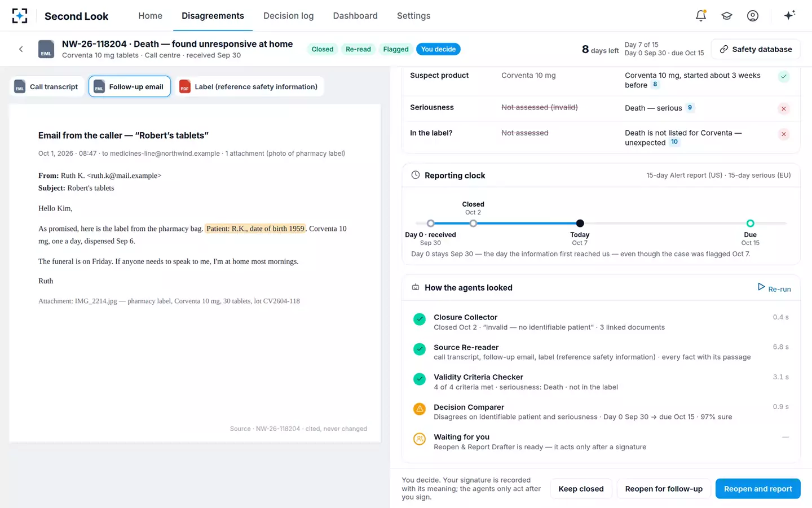Click the Re-read status badge

tap(358, 49)
